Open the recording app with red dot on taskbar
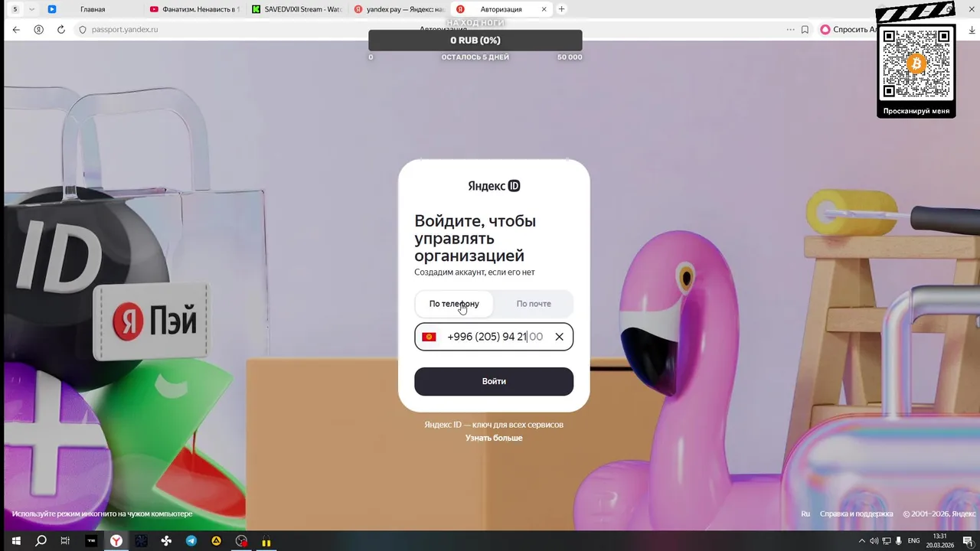This screenshot has height=551, width=980. [242, 541]
